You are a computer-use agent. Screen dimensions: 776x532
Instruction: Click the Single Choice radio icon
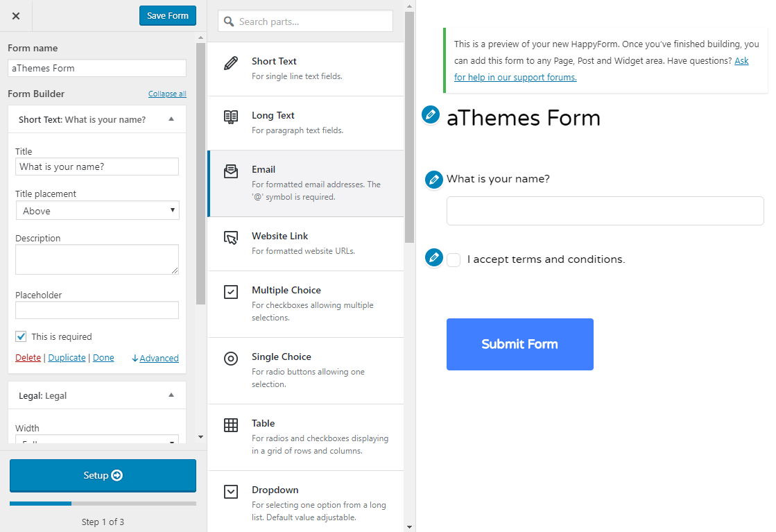(x=231, y=359)
